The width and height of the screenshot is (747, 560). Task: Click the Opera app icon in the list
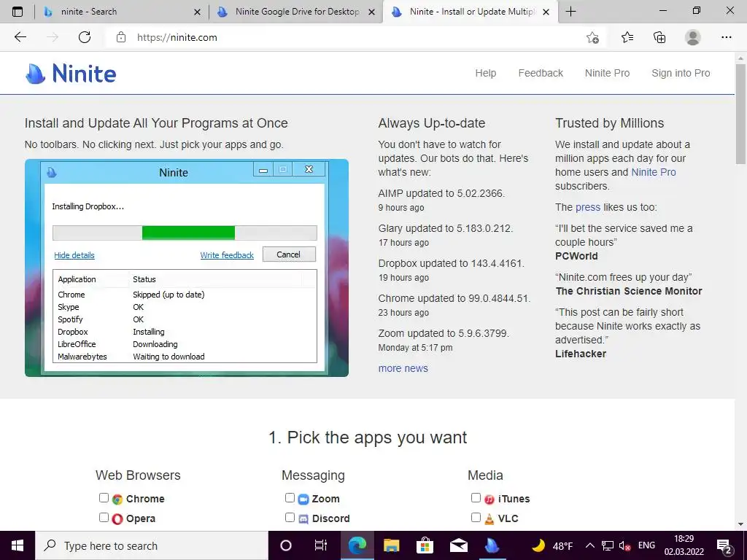coord(117,518)
